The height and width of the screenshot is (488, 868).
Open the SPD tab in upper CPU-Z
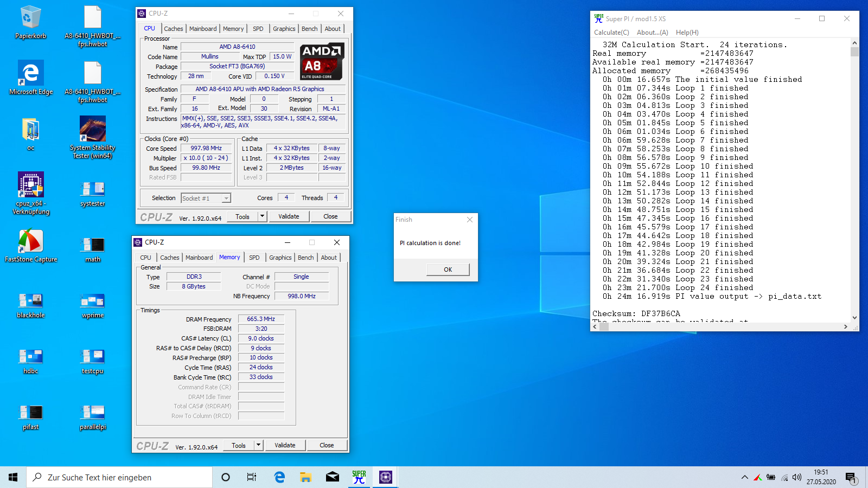(258, 29)
